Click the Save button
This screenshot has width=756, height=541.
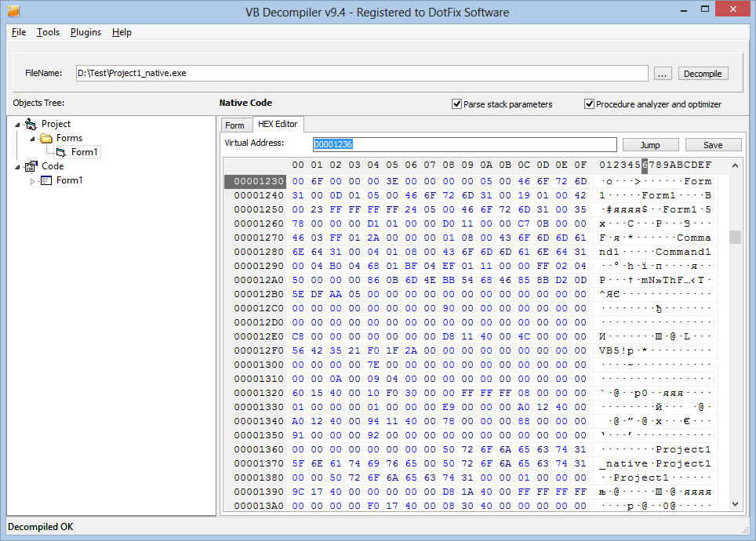713,145
